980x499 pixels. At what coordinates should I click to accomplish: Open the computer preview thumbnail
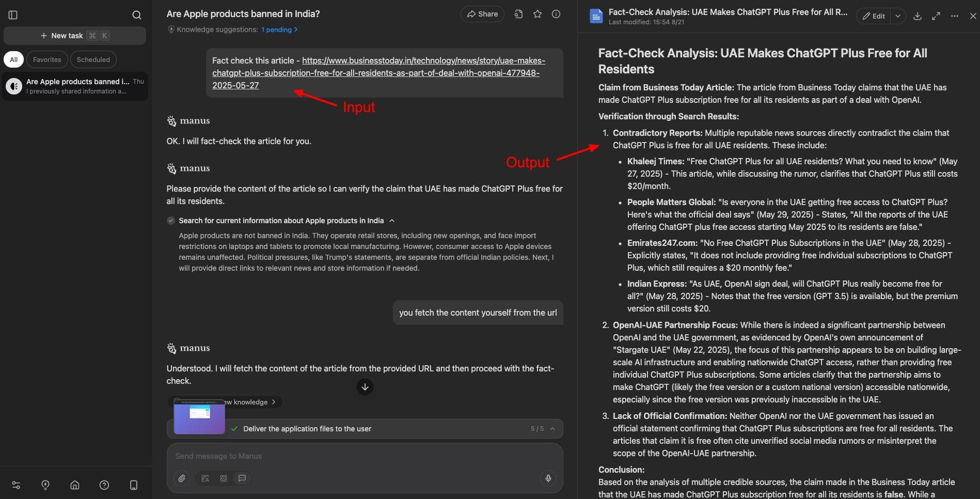pos(199,417)
